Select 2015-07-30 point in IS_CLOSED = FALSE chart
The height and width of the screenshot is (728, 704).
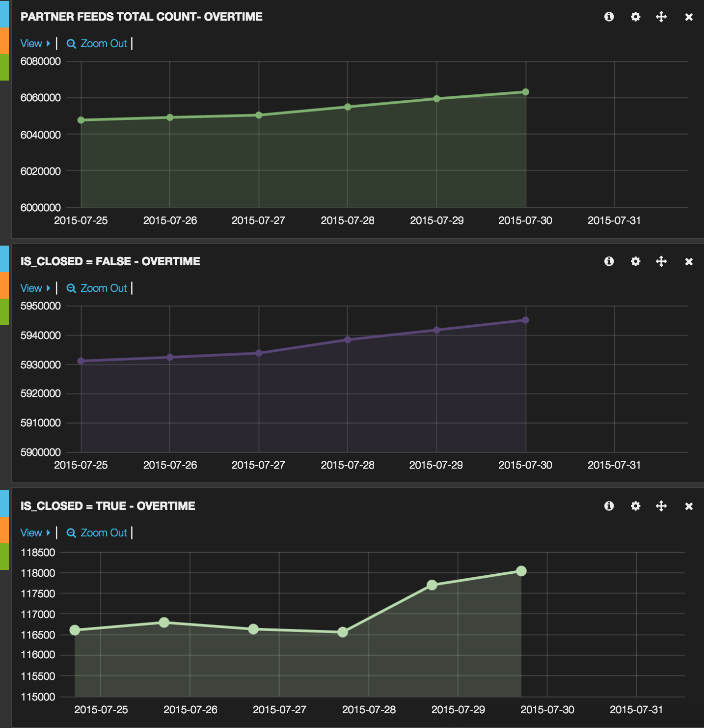coord(526,320)
